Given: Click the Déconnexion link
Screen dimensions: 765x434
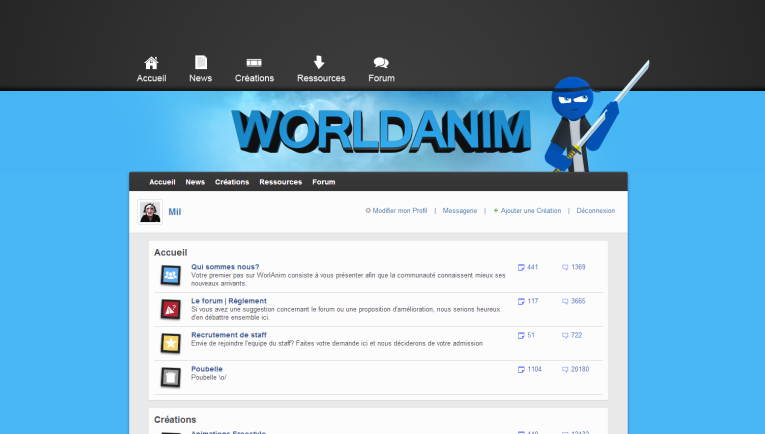Looking at the screenshot, I should click(x=596, y=211).
